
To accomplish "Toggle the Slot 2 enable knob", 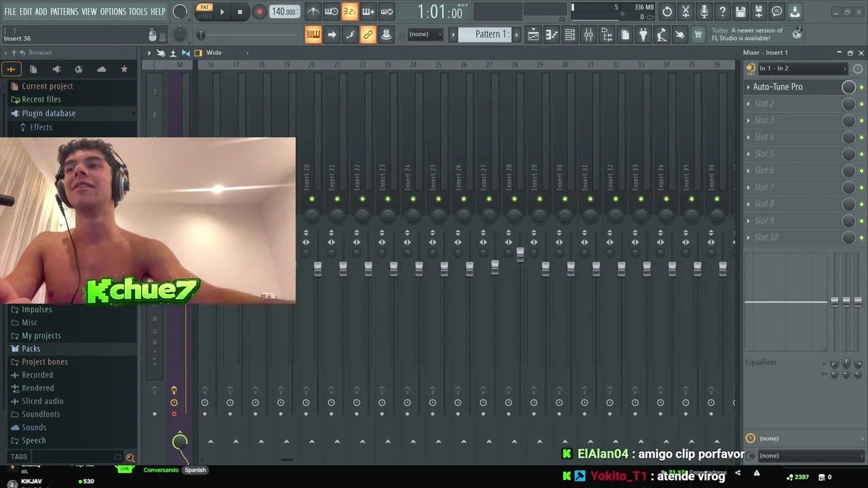I will click(x=848, y=104).
